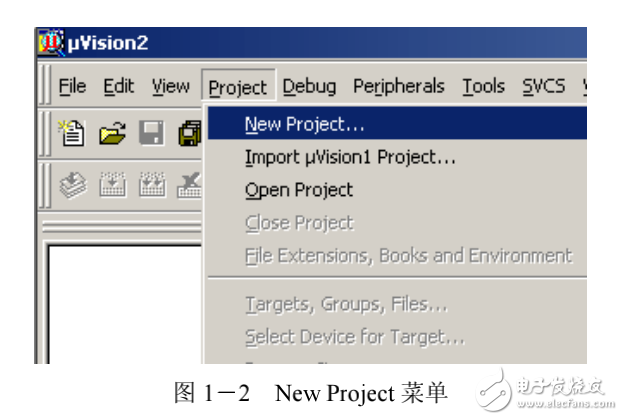Viewport: 623px width, 420px height.
Task: Open the File menu
Action: click(x=72, y=87)
